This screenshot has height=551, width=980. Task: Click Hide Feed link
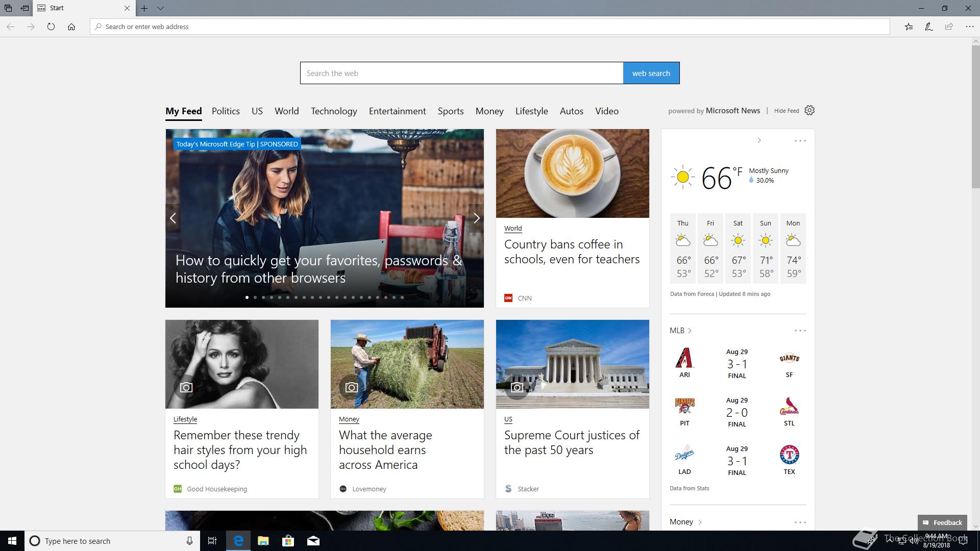[787, 111]
